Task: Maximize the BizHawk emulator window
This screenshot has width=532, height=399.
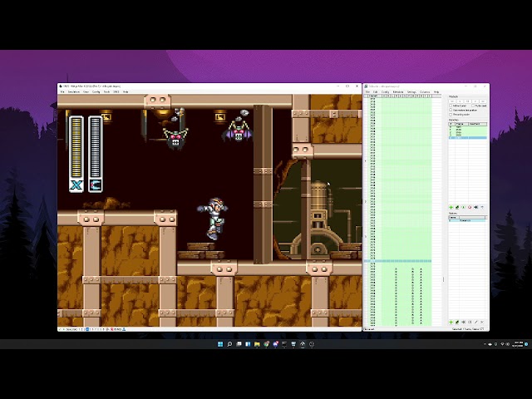Action: click(347, 86)
